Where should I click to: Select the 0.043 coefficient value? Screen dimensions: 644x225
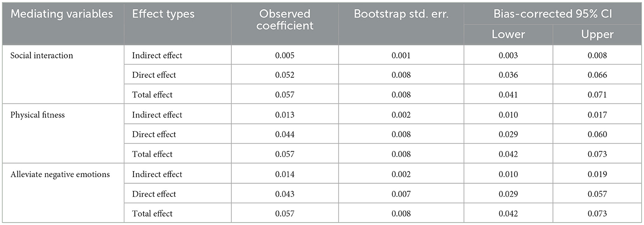tap(285, 194)
